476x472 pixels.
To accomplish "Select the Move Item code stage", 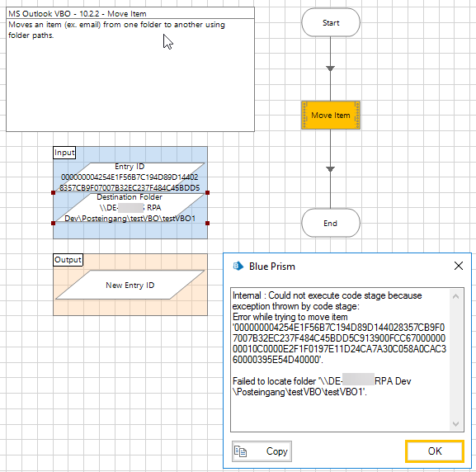I will [x=331, y=116].
